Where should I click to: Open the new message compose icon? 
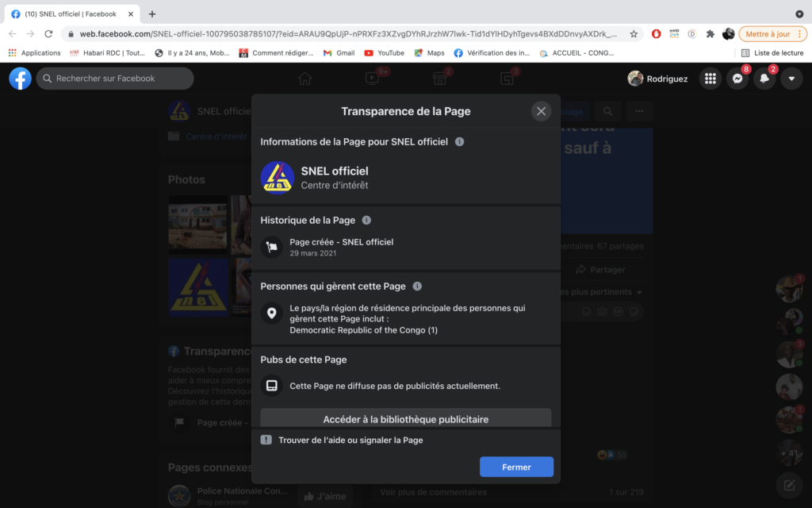click(789, 485)
